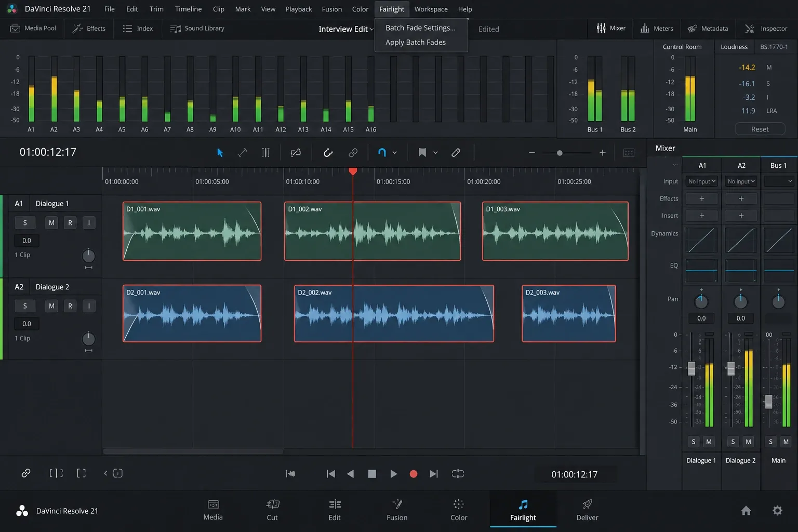Select the pointer selection tool

click(x=220, y=153)
